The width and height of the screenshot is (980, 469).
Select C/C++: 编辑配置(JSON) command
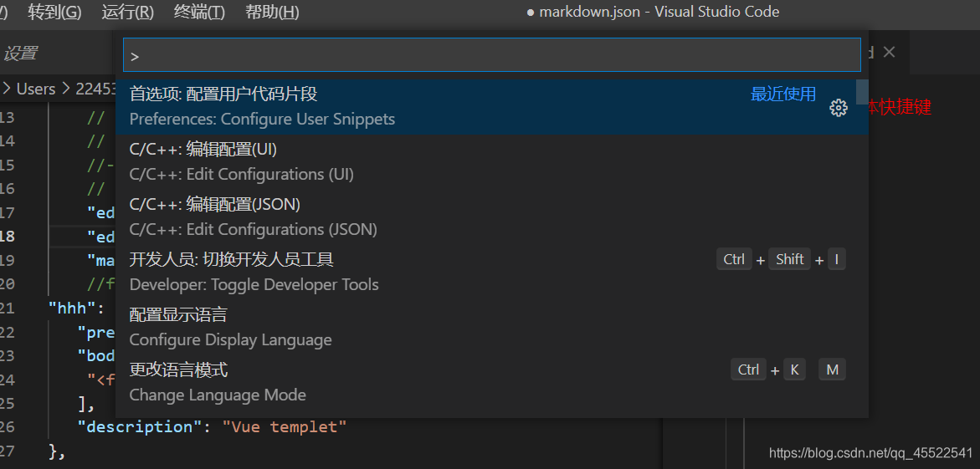point(492,217)
